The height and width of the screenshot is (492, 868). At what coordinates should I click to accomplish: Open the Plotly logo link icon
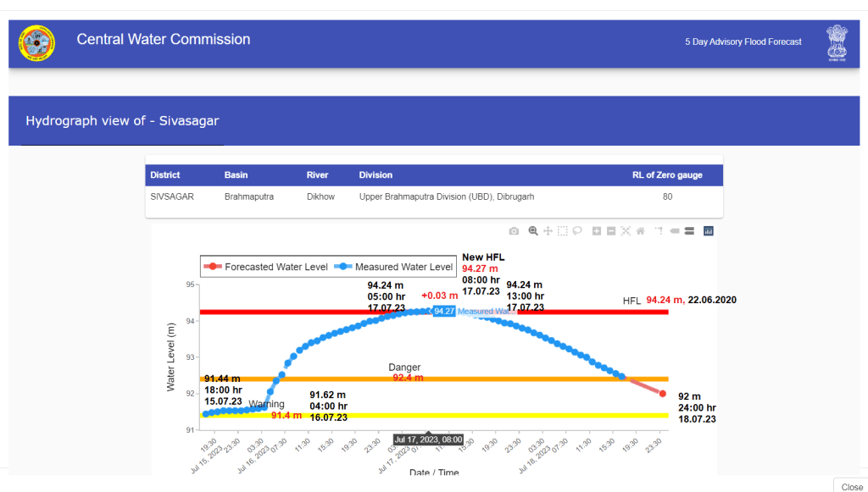click(x=708, y=231)
